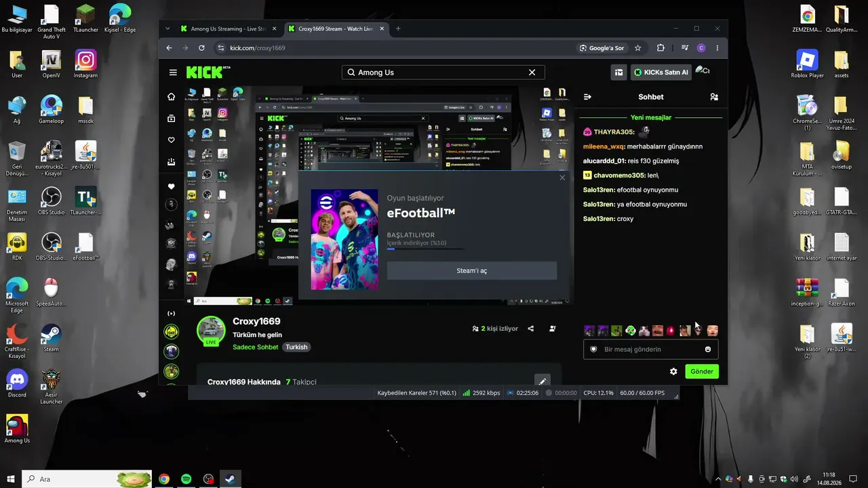Screen dimensions: 868x488
Task: Open Spotify from the taskbar
Action: [x=186, y=479]
